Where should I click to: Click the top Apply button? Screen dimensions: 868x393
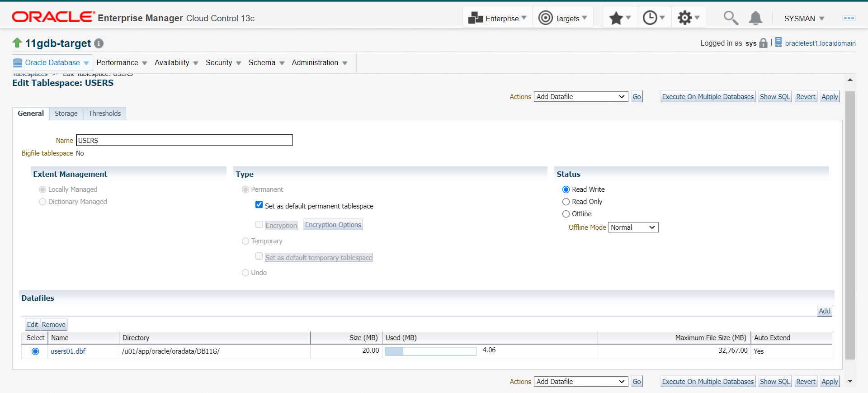click(830, 97)
